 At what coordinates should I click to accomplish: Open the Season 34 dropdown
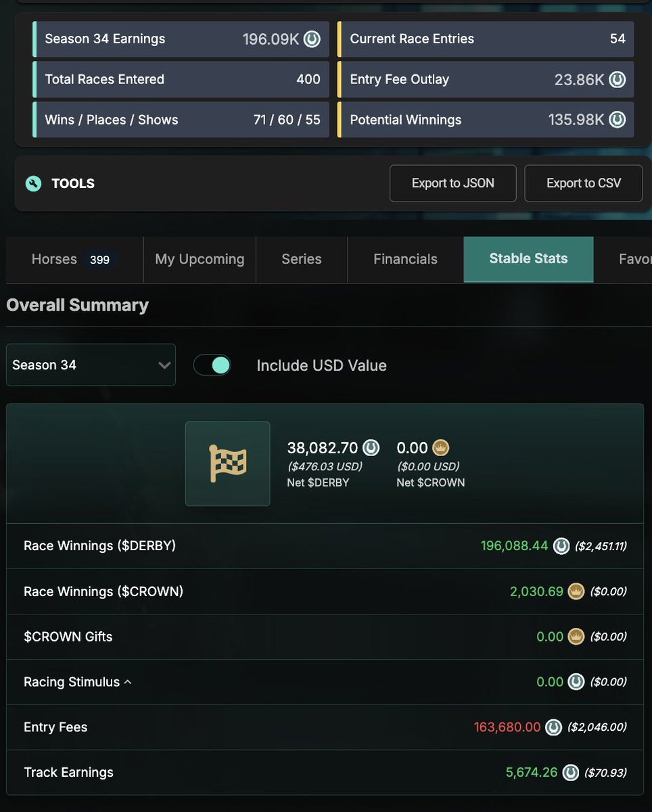91,365
